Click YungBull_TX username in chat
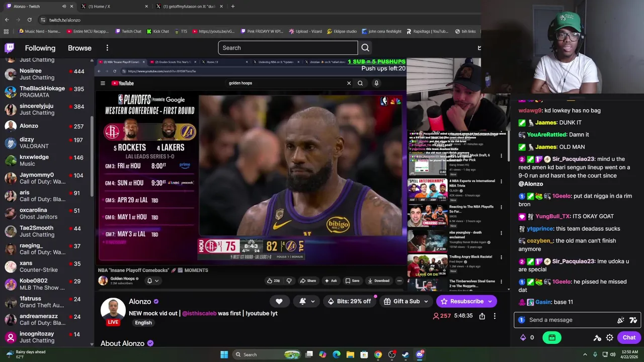Image resolution: width=644 pixels, height=362 pixels. point(552,216)
